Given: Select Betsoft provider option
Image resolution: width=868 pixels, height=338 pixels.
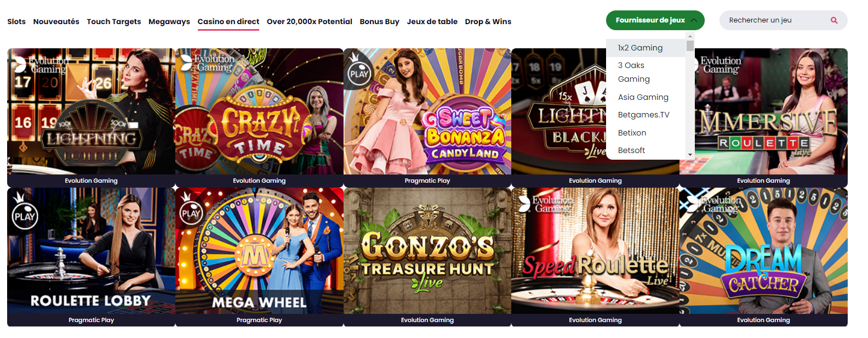Looking at the screenshot, I should pos(646,150).
